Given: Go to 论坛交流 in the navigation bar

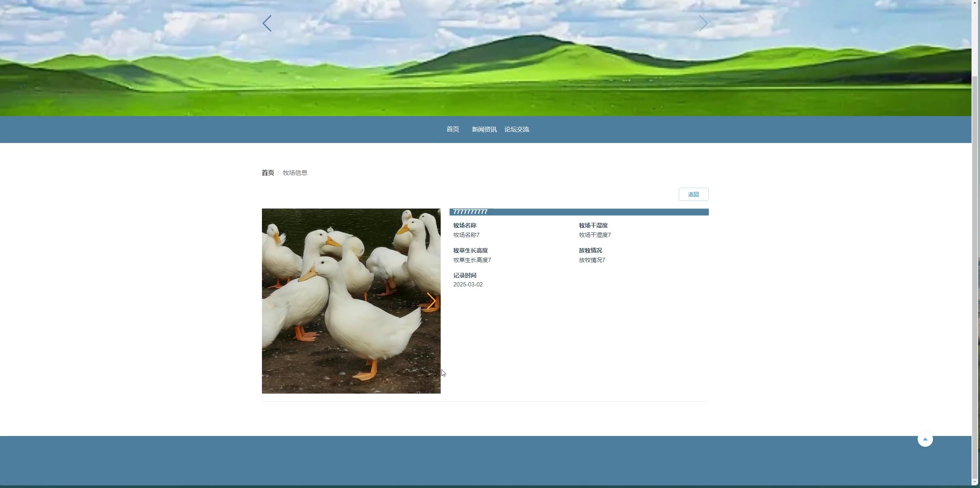Looking at the screenshot, I should click(517, 130).
